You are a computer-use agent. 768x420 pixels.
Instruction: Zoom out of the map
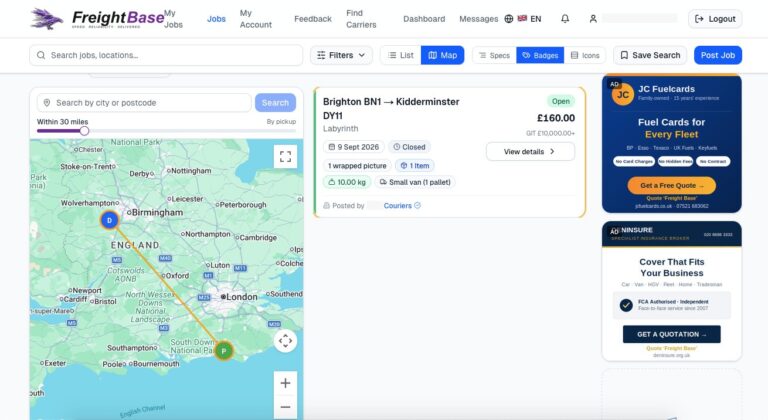[285, 407]
